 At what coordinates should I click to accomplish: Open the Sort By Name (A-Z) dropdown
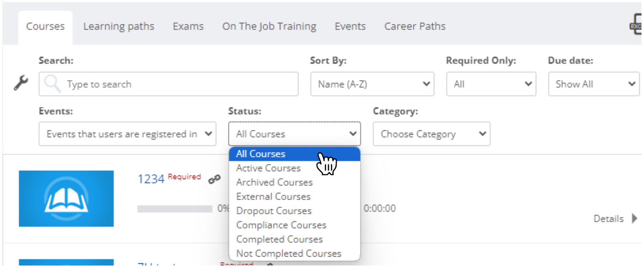[372, 84]
